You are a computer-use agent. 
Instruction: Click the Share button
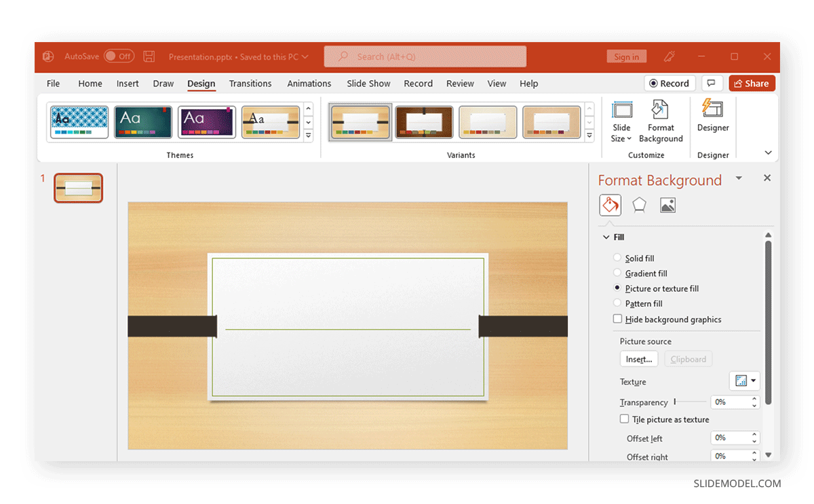[752, 83]
